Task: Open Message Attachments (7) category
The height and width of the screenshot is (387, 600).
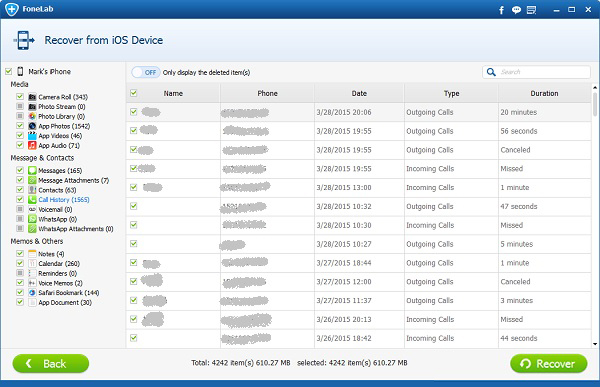Action: point(73,180)
